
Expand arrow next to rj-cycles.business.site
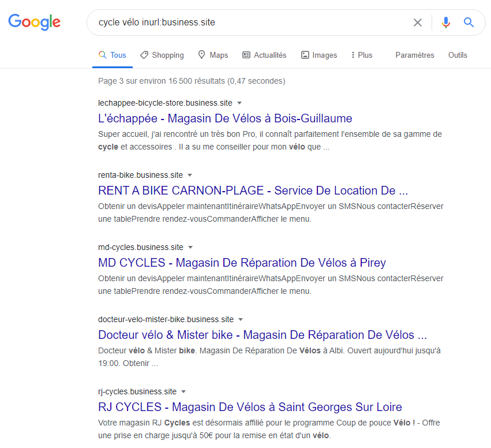[x=183, y=391]
